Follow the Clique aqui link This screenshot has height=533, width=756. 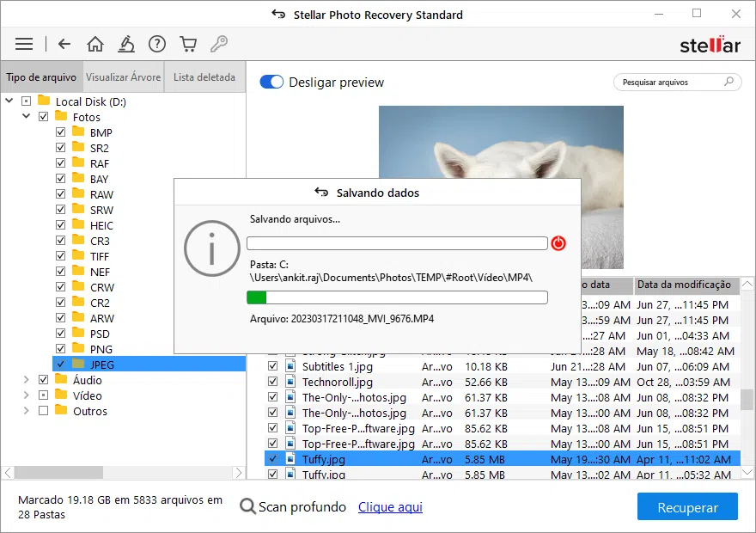tap(390, 506)
